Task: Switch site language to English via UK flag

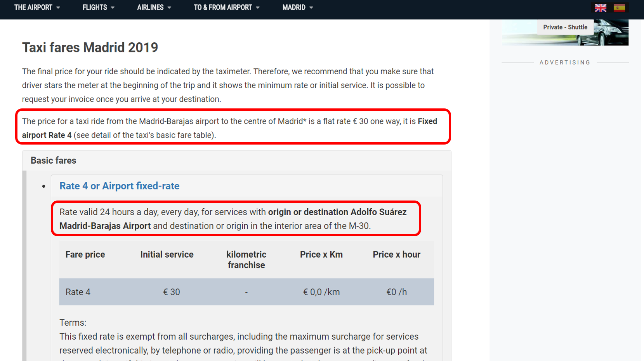Action: click(x=600, y=8)
